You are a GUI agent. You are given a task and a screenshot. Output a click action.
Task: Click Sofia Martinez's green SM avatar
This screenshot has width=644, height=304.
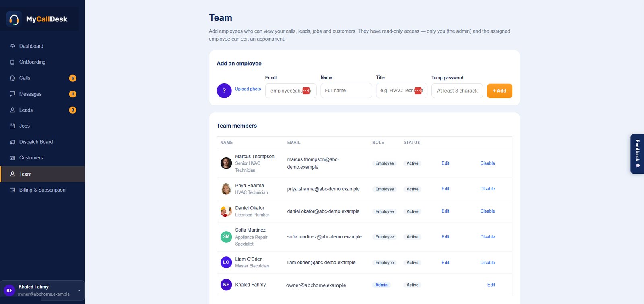(x=226, y=237)
